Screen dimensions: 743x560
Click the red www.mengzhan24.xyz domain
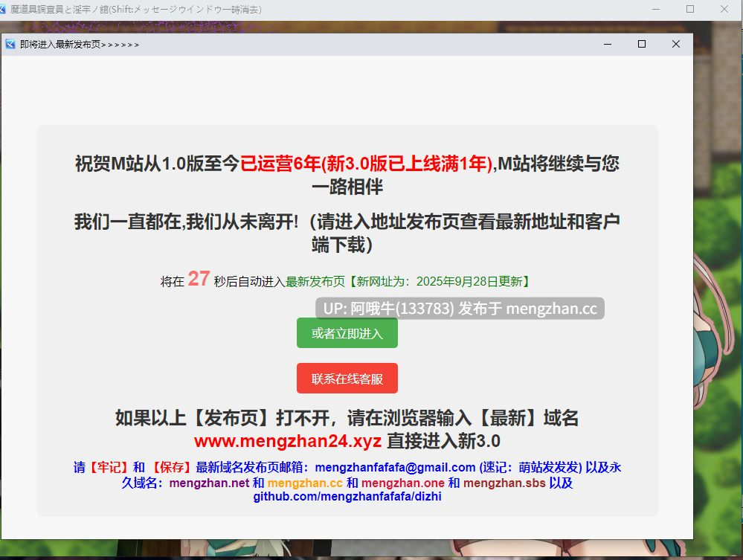[x=288, y=441]
